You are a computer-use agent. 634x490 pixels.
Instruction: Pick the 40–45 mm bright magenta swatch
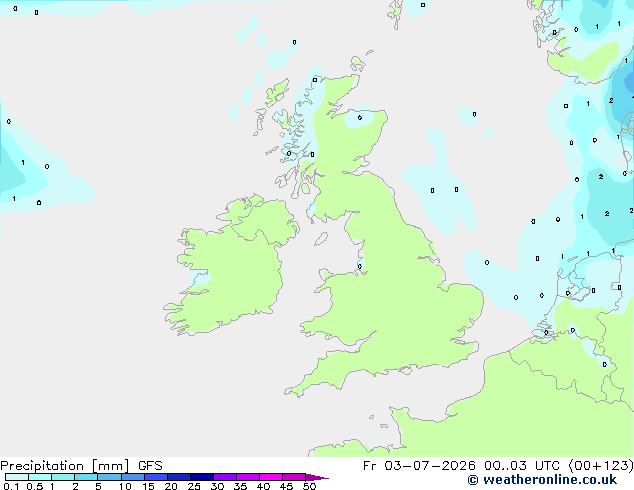(x=271, y=477)
